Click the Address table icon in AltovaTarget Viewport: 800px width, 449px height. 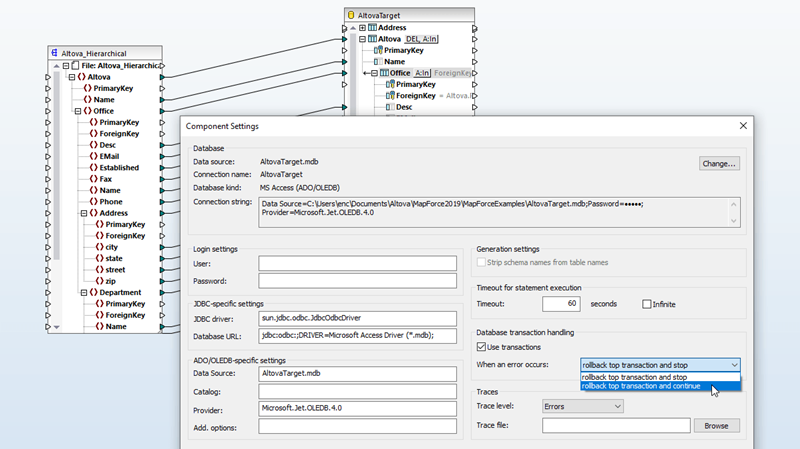[372, 28]
